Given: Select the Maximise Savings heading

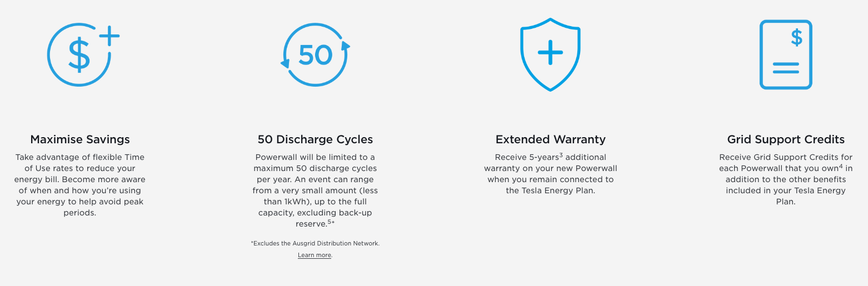Looking at the screenshot, I should [x=80, y=139].
